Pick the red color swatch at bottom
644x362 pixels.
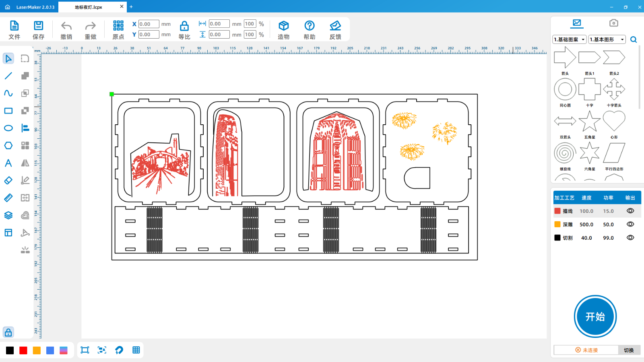click(23, 350)
